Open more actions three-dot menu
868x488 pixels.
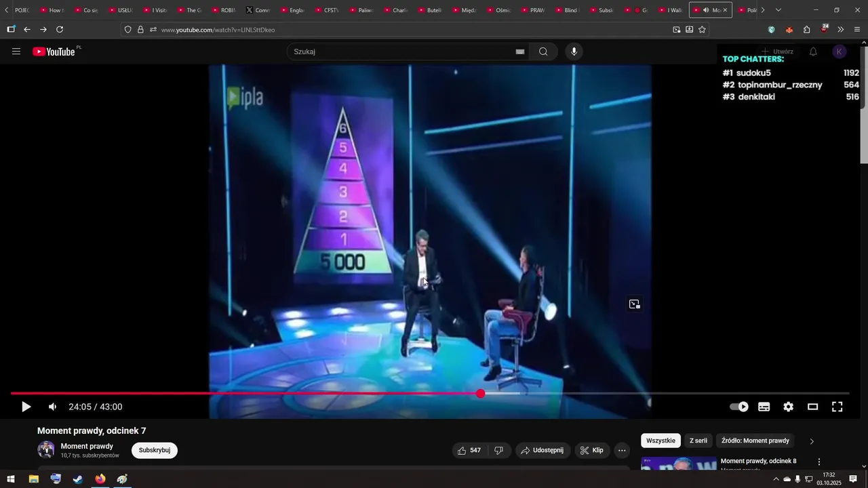tap(622, 450)
